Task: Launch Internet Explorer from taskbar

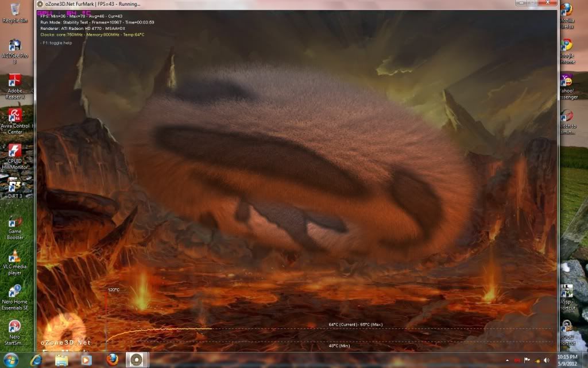Action: tap(36, 360)
